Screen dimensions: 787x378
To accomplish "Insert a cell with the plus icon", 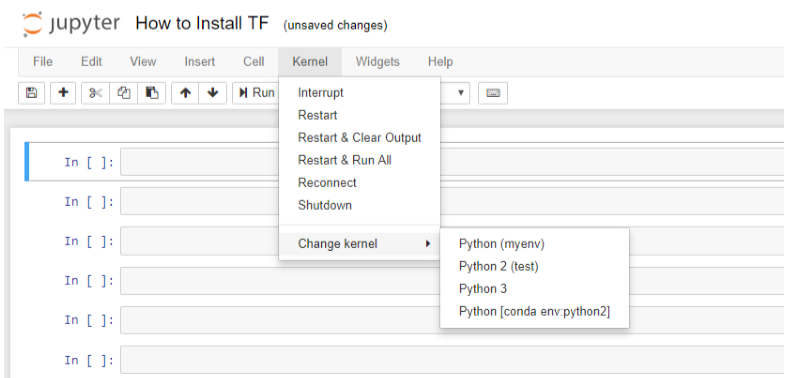I will (x=63, y=93).
